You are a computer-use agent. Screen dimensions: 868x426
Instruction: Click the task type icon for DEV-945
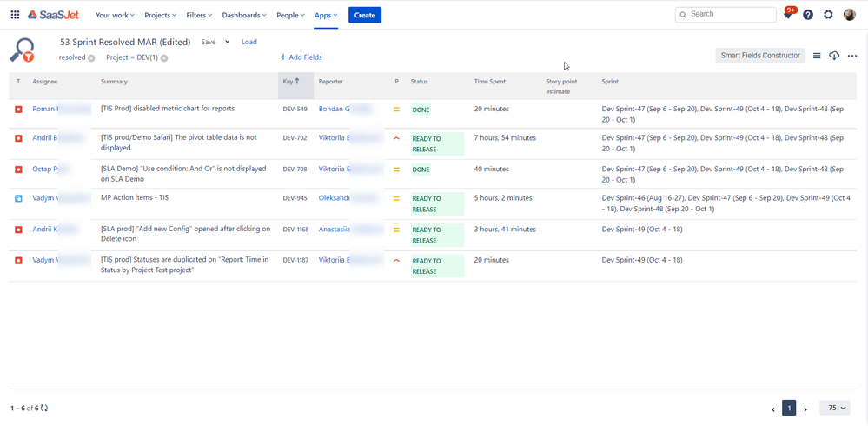point(18,198)
